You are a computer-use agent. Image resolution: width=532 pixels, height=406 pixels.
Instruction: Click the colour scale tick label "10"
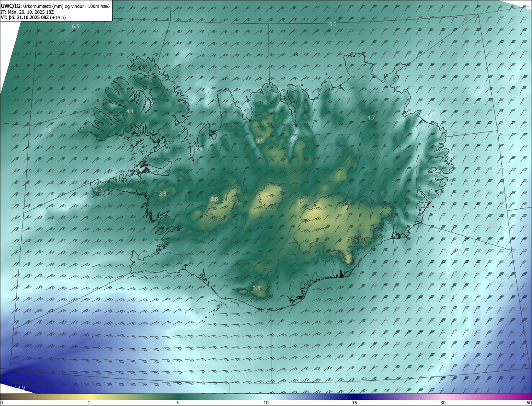point(266,403)
